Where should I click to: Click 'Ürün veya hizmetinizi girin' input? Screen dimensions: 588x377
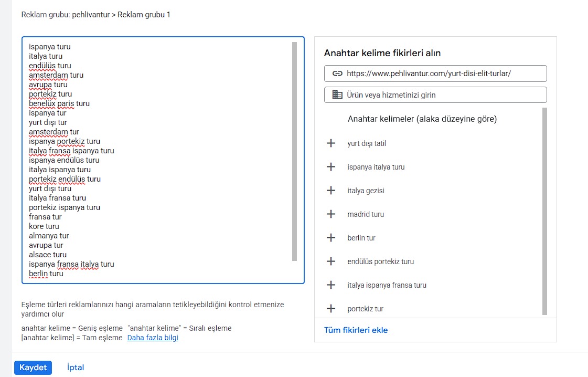point(441,95)
